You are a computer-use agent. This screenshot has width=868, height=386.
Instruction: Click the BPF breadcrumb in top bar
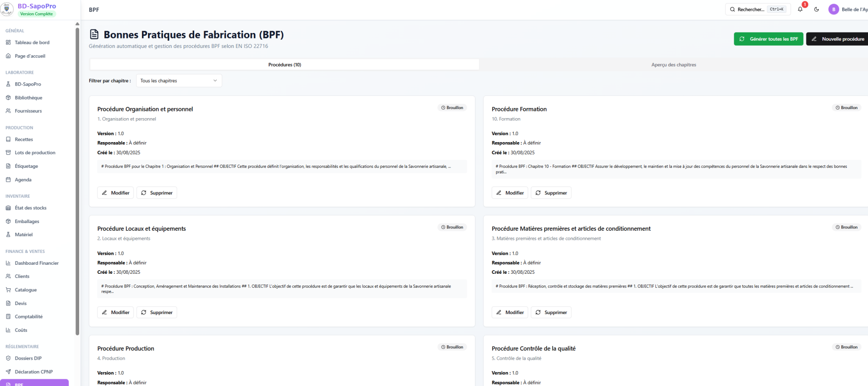coord(94,10)
